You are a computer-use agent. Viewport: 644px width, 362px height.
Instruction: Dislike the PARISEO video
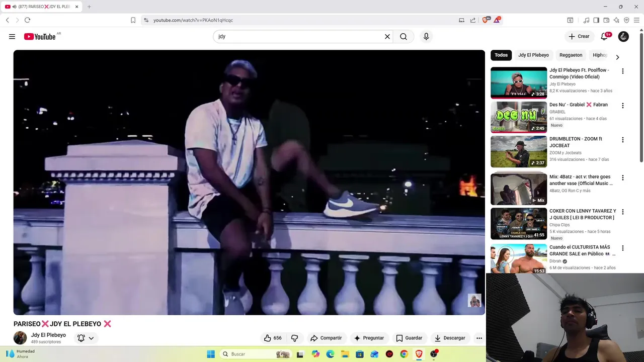[295, 338]
